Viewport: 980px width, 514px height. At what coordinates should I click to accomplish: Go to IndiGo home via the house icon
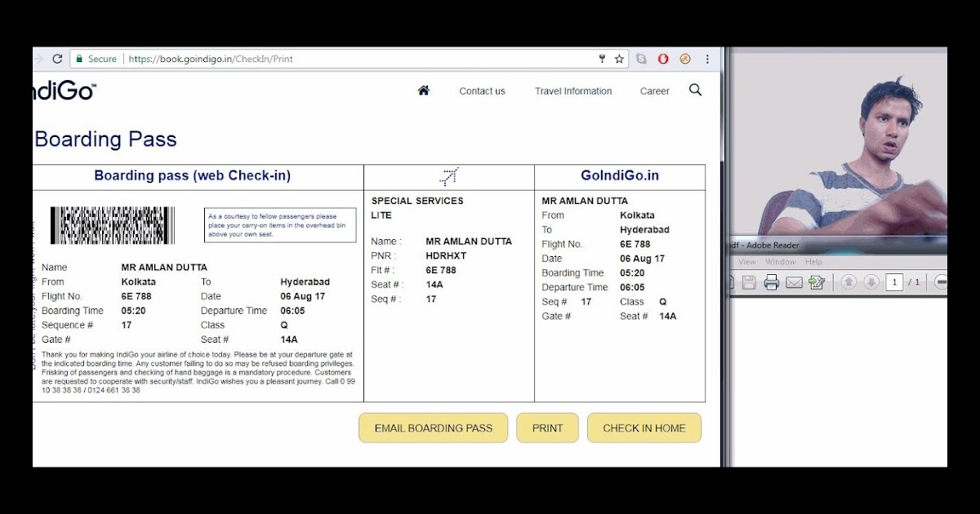click(x=423, y=91)
